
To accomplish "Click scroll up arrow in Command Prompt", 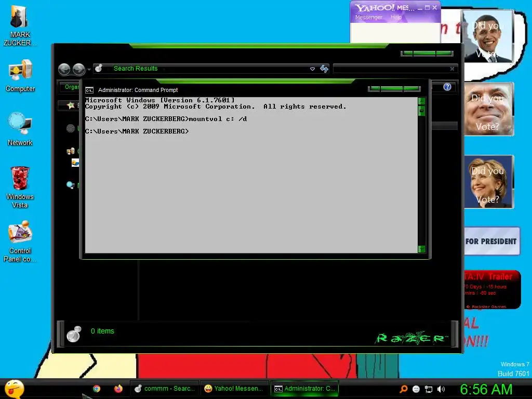I will click(x=421, y=101).
